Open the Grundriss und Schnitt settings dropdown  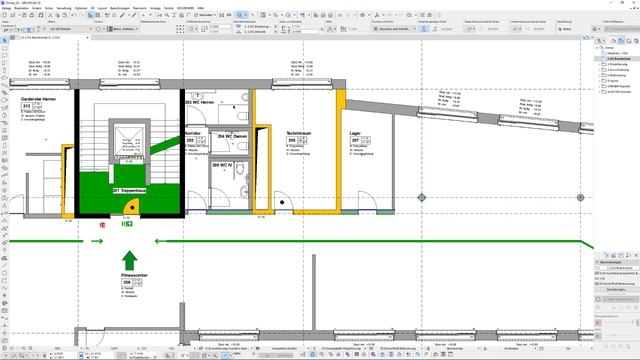click(x=394, y=29)
